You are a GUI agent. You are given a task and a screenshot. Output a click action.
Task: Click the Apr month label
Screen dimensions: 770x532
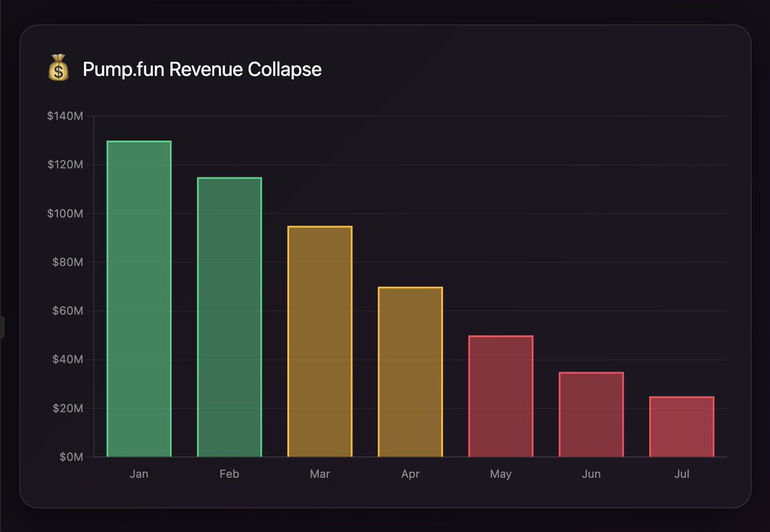tap(410, 474)
